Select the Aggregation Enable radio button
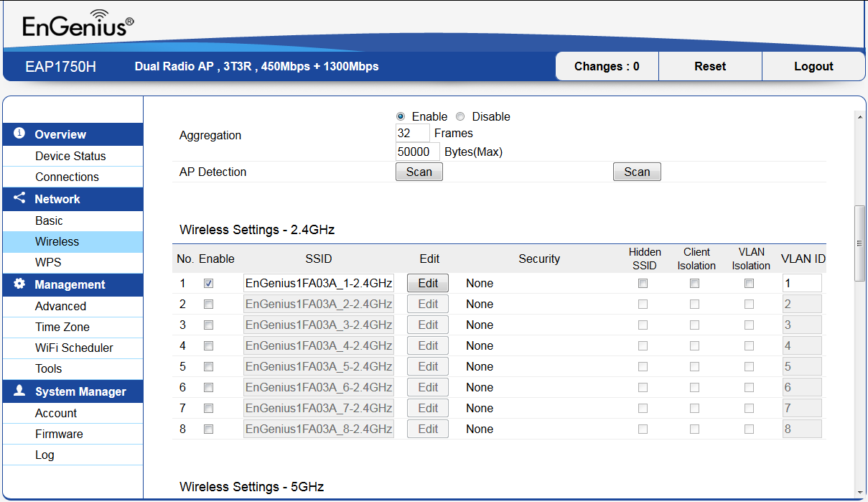 401,116
